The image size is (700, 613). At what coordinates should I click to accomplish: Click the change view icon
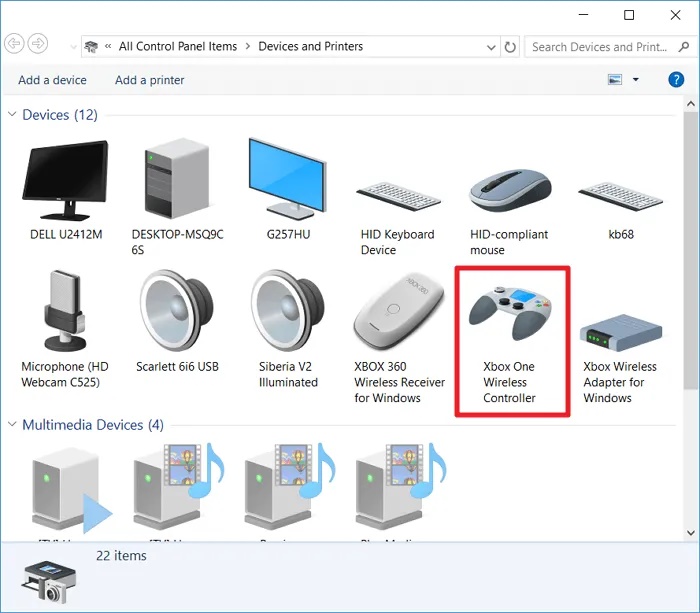point(615,79)
